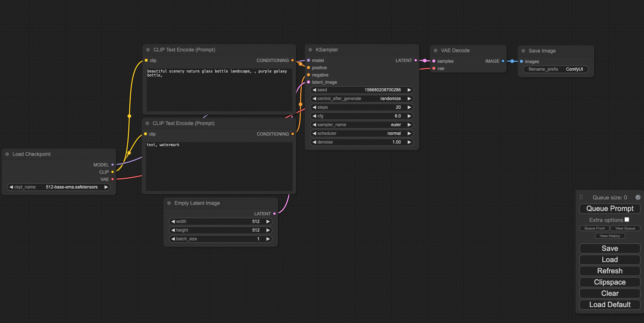Decrease seed with the left arrow

[x=314, y=90]
